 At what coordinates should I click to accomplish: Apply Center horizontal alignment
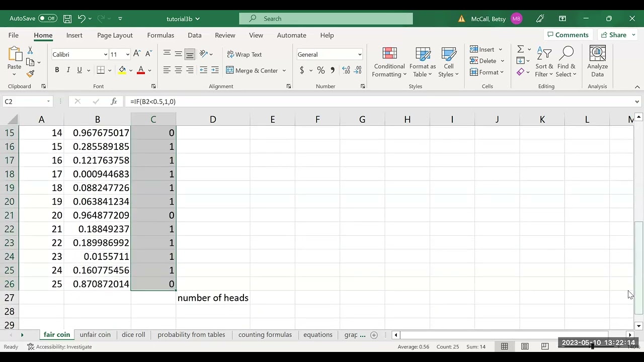coord(178,70)
